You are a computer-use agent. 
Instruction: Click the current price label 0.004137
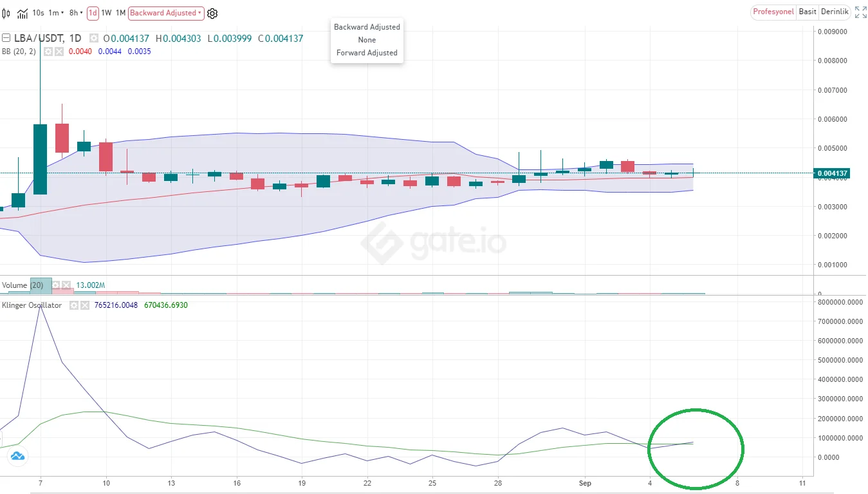(x=831, y=173)
